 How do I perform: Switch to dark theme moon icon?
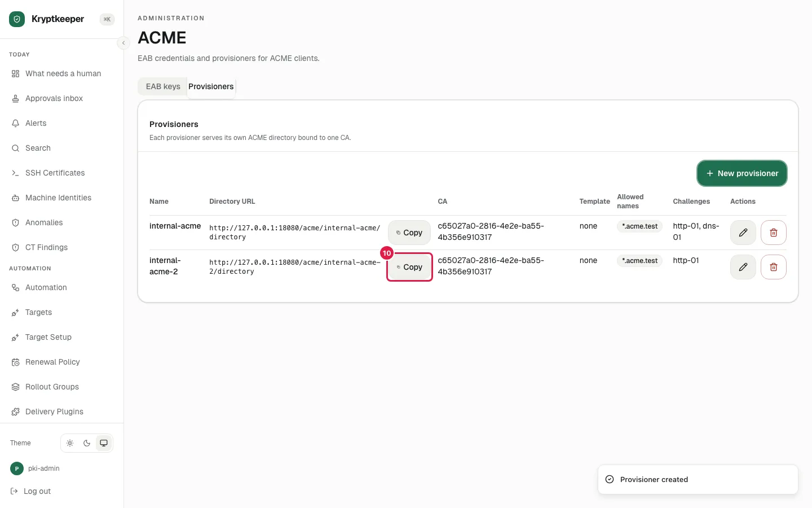87,443
